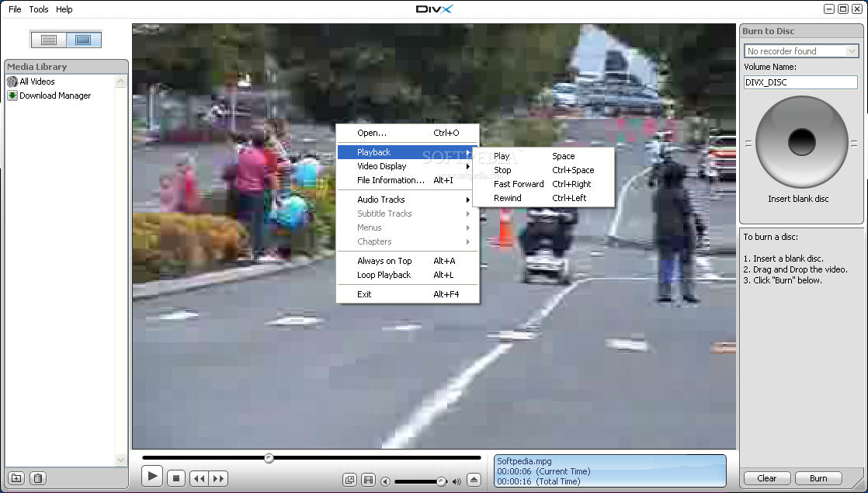Switch to the video view mode icon
This screenshot has width=868, height=493.
tap(83, 40)
